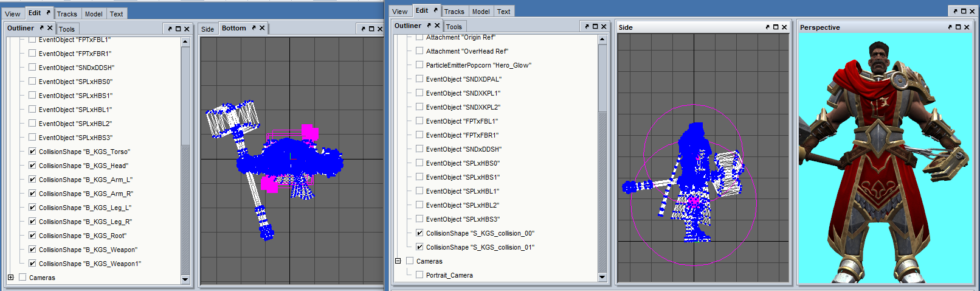Click left Outliner scrollbar up arrow
980x291 pixels.
click(185, 41)
